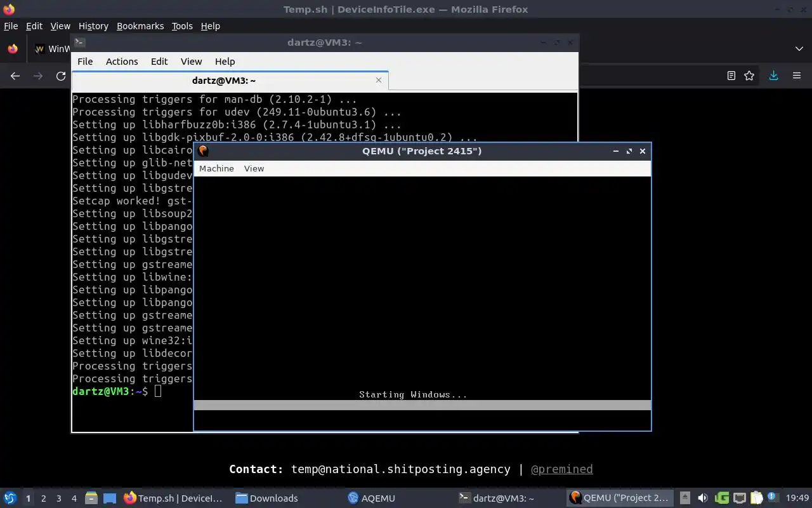Open Firefox Edit menu

point(34,26)
